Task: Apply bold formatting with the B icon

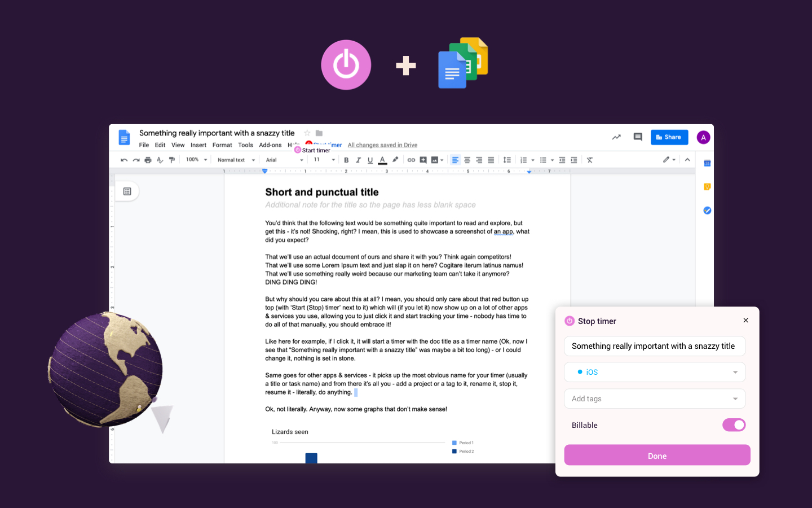Action: 346,160
